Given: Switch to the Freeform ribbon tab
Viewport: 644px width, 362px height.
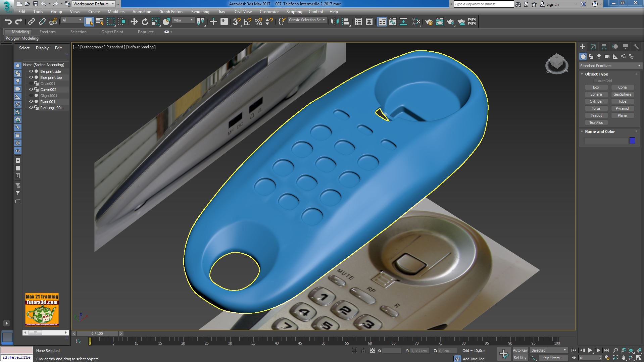Looking at the screenshot, I should [47, 32].
